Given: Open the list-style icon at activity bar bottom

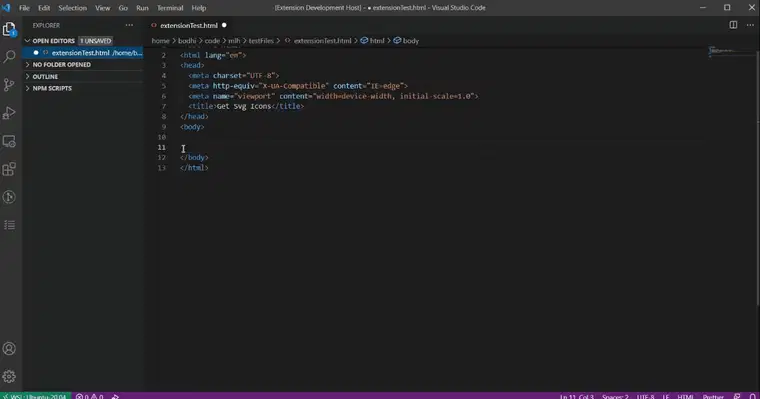Looking at the screenshot, I should 9,225.
